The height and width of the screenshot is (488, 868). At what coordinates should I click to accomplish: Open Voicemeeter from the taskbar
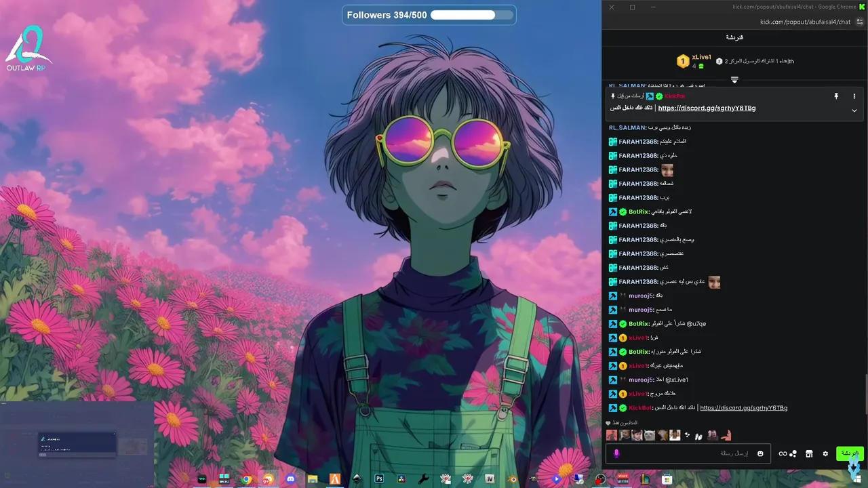623,479
